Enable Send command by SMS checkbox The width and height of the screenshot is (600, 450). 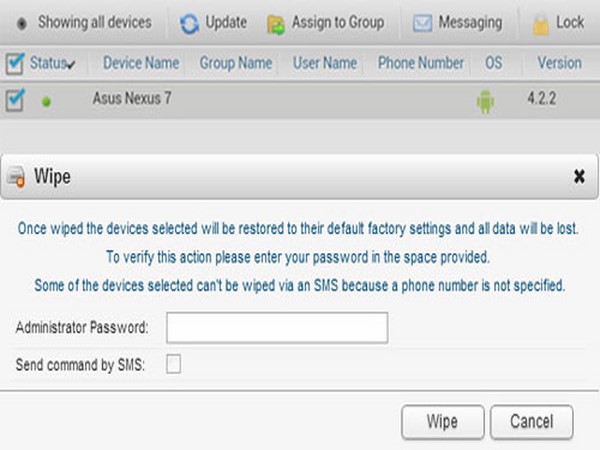pyautogui.click(x=174, y=365)
